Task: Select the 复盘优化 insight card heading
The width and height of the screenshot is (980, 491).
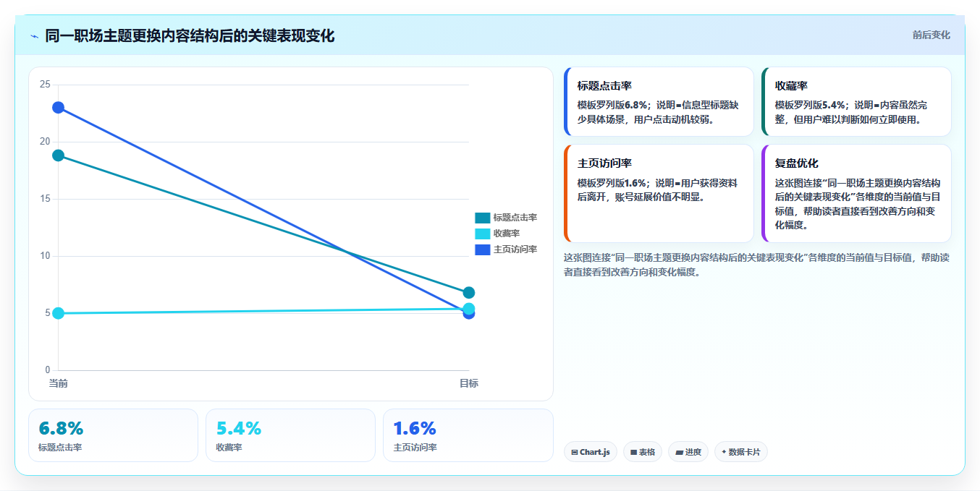Action: [x=797, y=163]
